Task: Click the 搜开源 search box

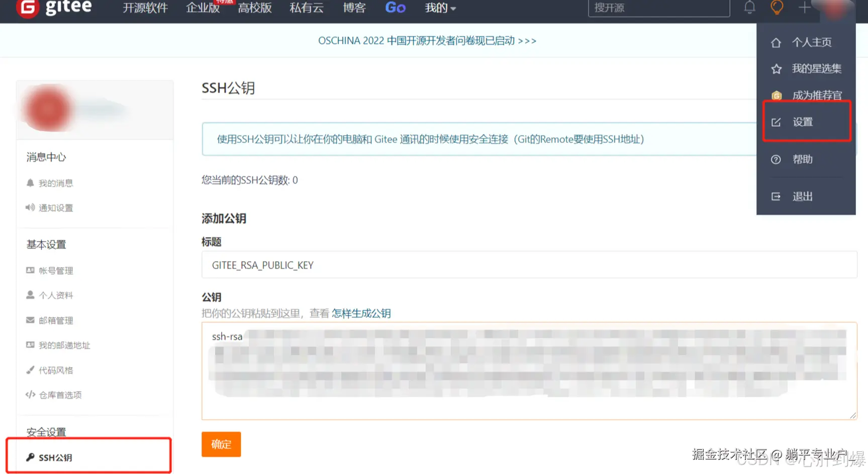Action: pos(659,8)
